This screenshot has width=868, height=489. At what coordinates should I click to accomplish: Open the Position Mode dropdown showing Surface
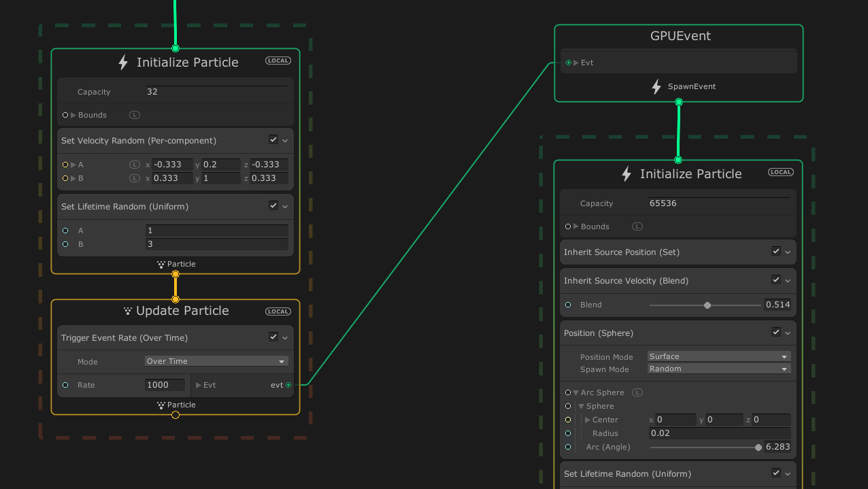(718, 356)
